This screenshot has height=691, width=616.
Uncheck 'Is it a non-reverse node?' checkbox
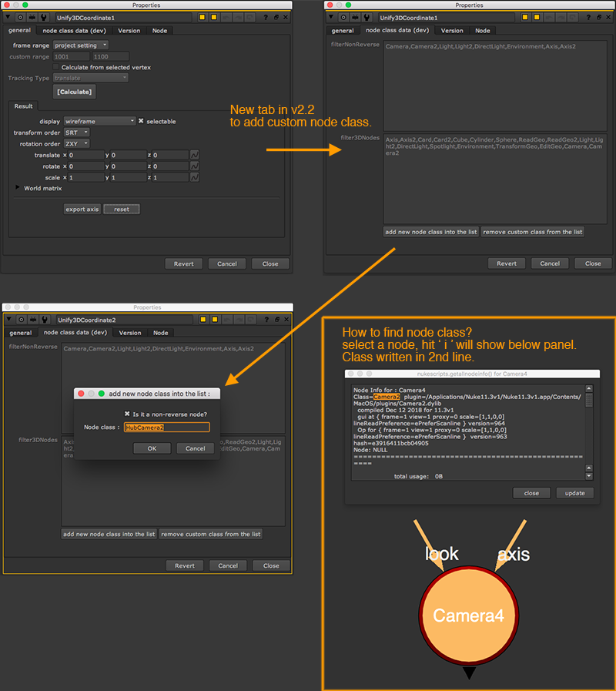pos(127,414)
